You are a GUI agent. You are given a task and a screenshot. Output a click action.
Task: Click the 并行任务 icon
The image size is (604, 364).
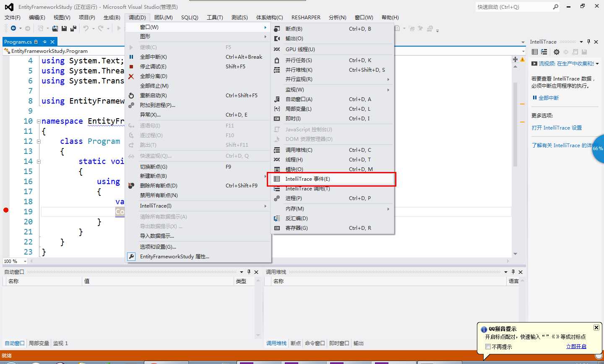point(277,60)
